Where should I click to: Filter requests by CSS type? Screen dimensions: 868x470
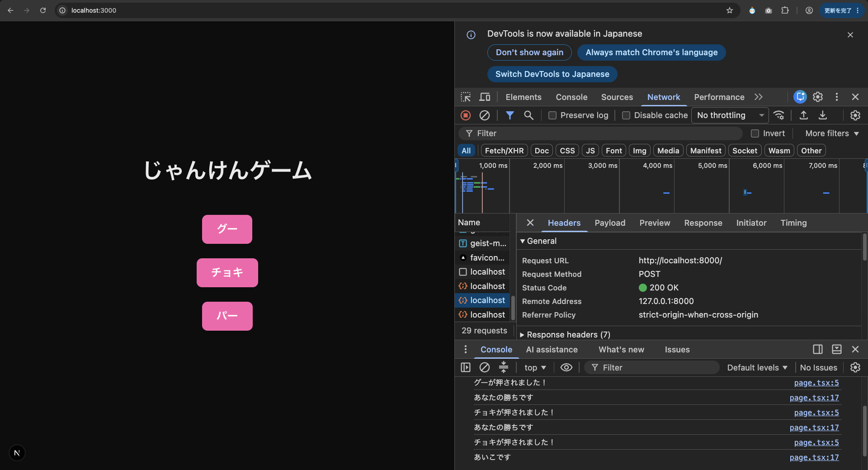(x=567, y=151)
